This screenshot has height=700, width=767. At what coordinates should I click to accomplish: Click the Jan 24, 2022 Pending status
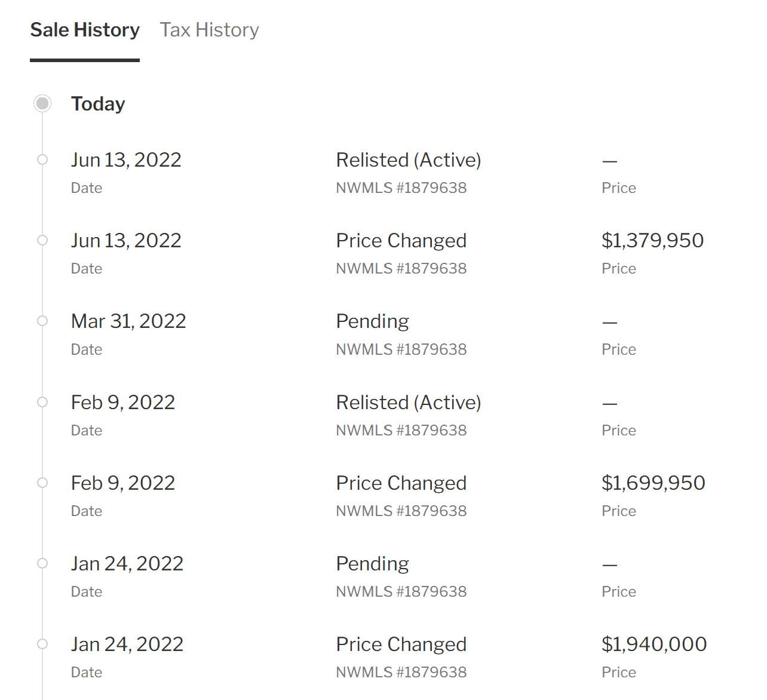pos(373,564)
